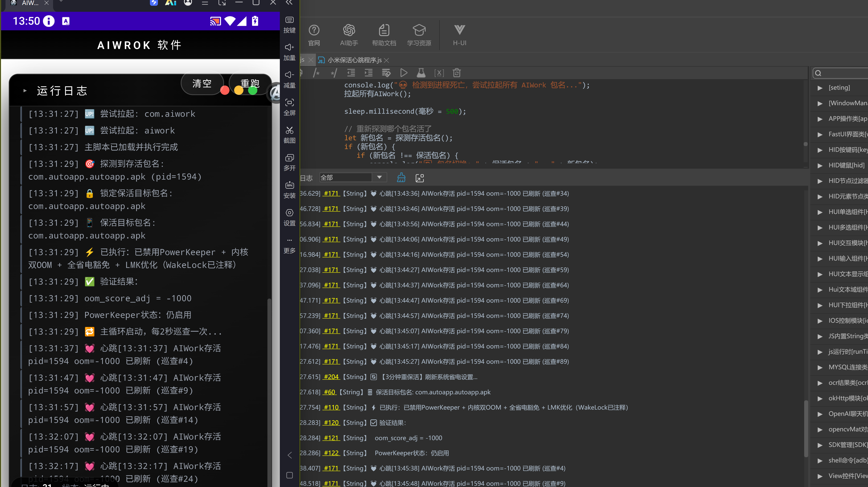This screenshot has width=868, height=487.
Task: Open the 按键 keyboard mapping tool
Action: click(289, 24)
